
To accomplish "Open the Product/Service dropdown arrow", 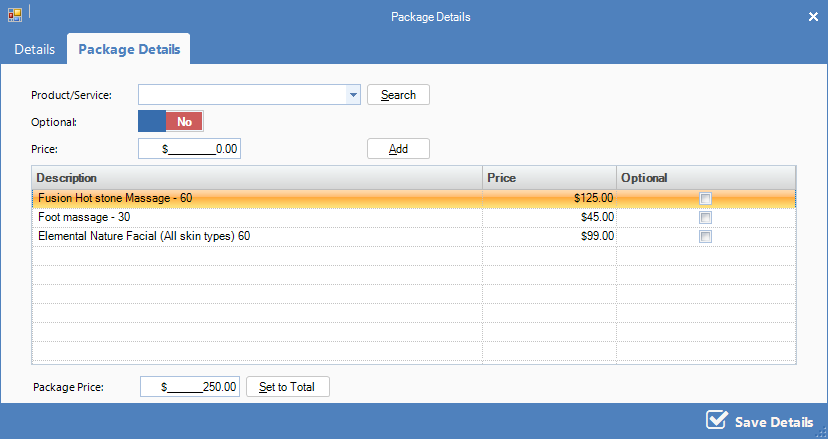I will 352,95.
